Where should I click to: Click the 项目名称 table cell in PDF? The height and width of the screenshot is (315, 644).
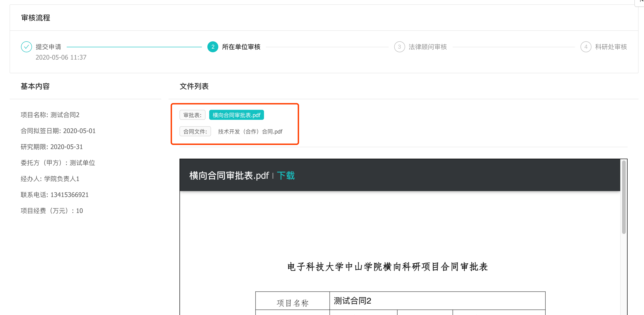(x=293, y=301)
